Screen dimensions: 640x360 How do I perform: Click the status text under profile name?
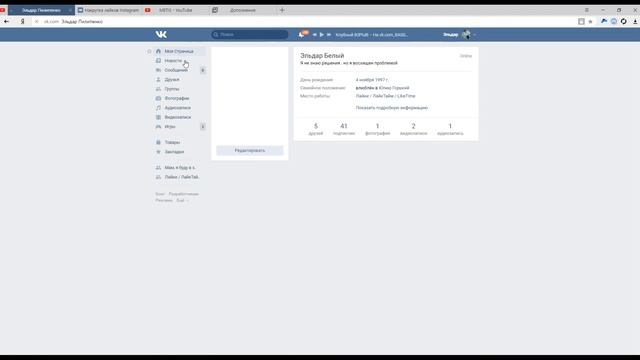[349, 63]
